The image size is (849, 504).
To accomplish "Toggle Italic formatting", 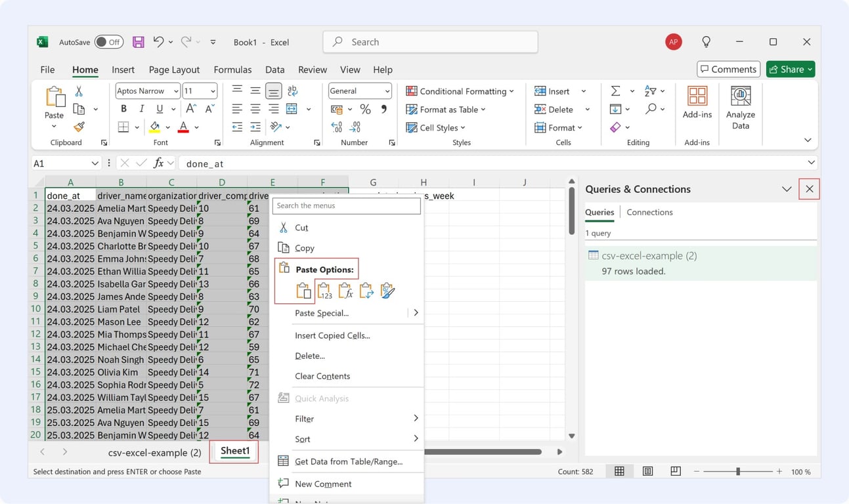I will pos(141,109).
